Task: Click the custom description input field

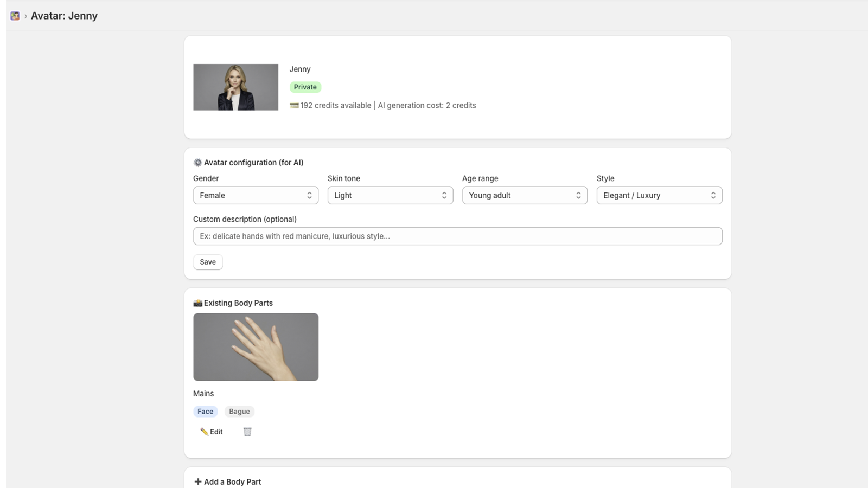Action: pos(457,236)
